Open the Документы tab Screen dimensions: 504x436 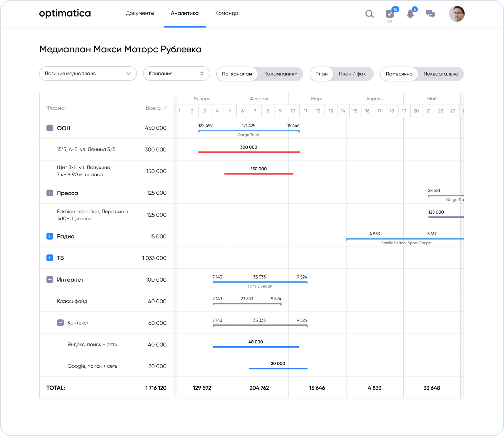(x=140, y=13)
